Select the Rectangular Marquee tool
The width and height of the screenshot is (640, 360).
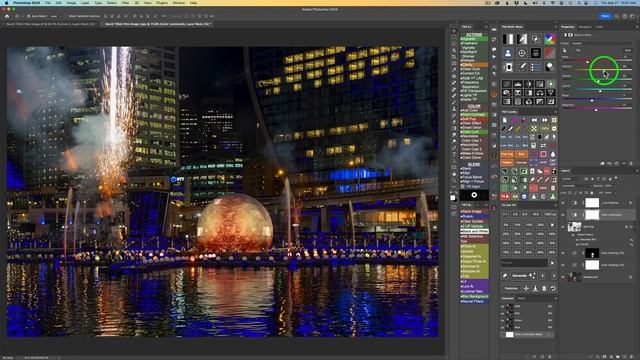click(x=454, y=37)
